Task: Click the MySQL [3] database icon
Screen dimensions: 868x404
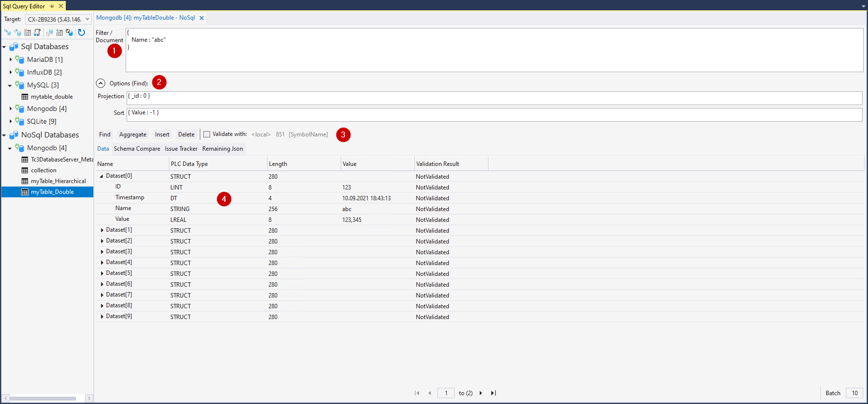Action: (x=20, y=85)
